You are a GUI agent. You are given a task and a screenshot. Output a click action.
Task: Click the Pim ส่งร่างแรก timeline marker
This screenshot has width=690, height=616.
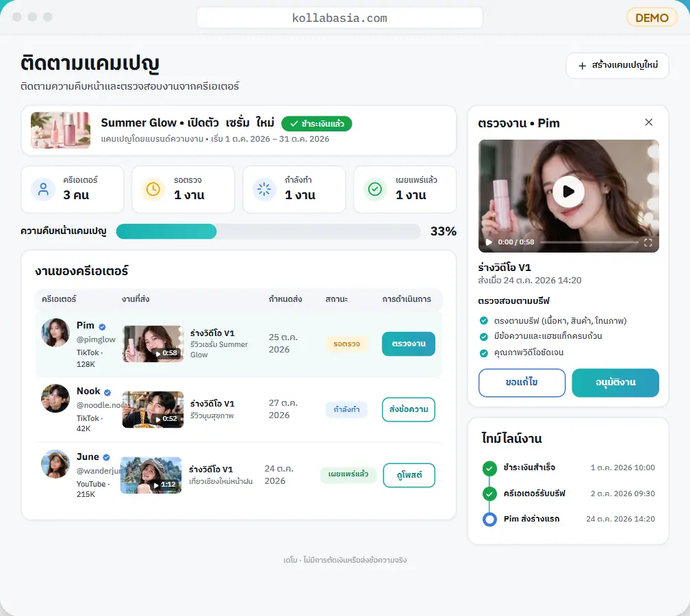(x=489, y=519)
